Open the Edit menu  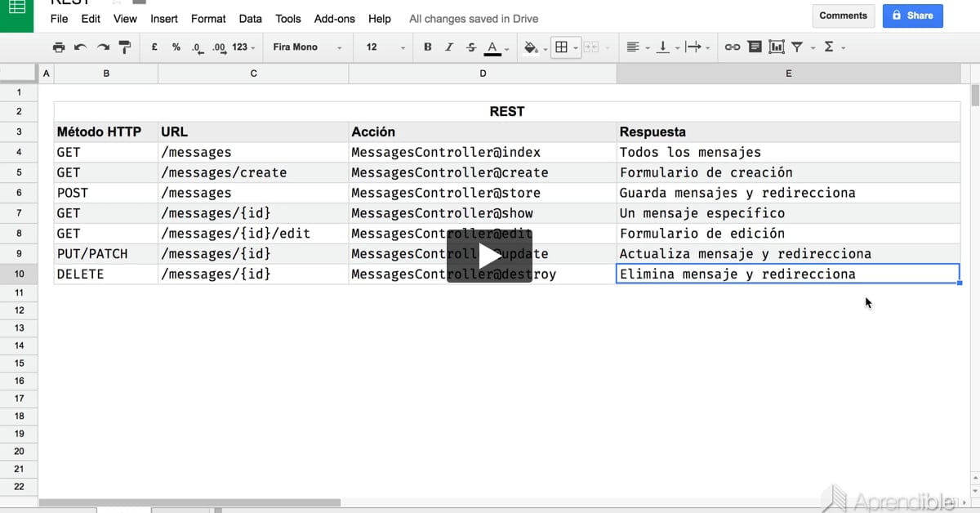tap(91, 18)
